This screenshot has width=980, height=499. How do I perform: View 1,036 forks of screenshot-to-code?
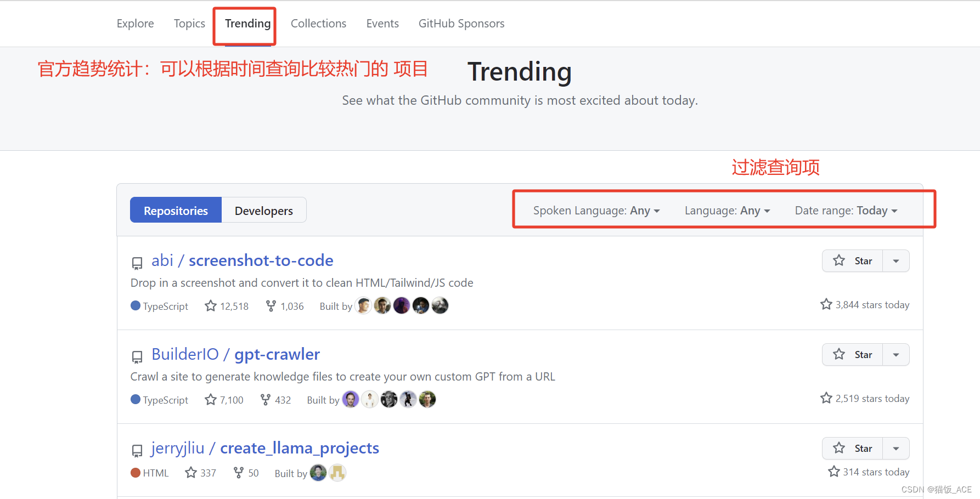point(285,306)
